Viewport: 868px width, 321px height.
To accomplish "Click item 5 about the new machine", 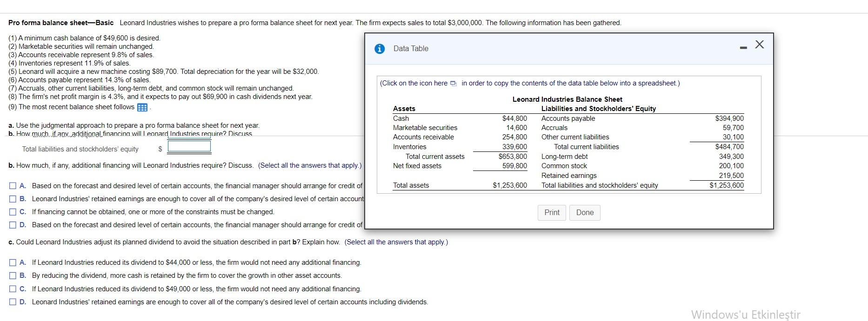I will 164,72.
